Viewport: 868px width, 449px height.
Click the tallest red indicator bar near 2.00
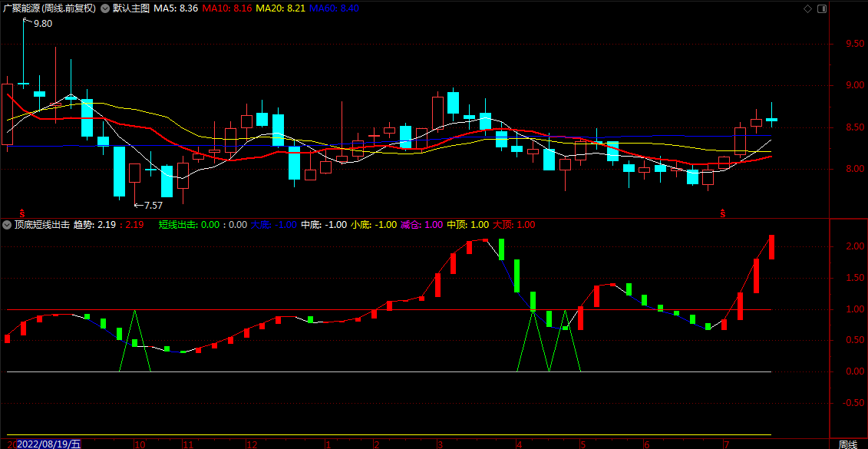(x=771, y=247)
